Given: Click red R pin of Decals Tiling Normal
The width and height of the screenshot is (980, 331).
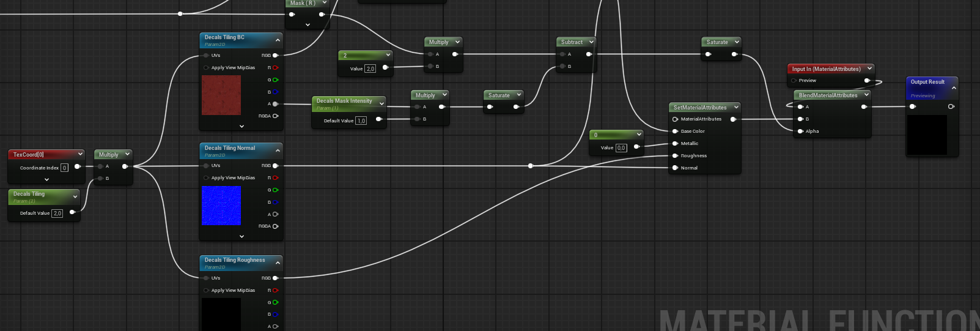Looking at the screenshot, I should pos(275,178).
